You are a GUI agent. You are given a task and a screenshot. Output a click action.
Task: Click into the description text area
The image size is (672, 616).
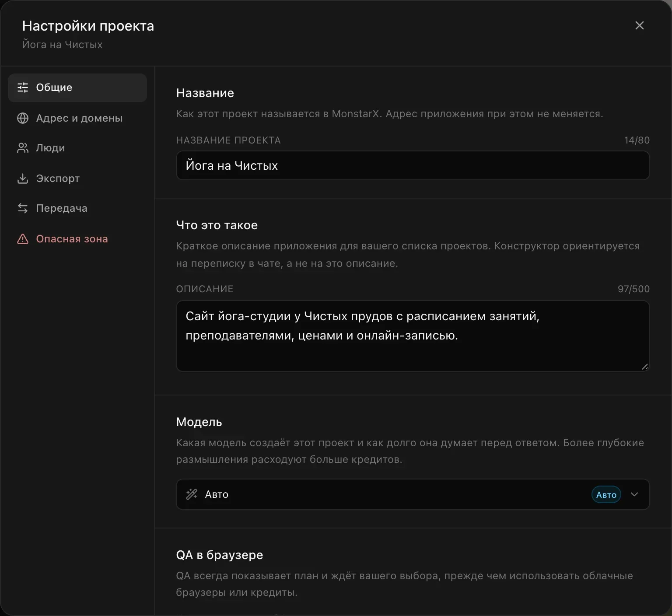[413, 336]
